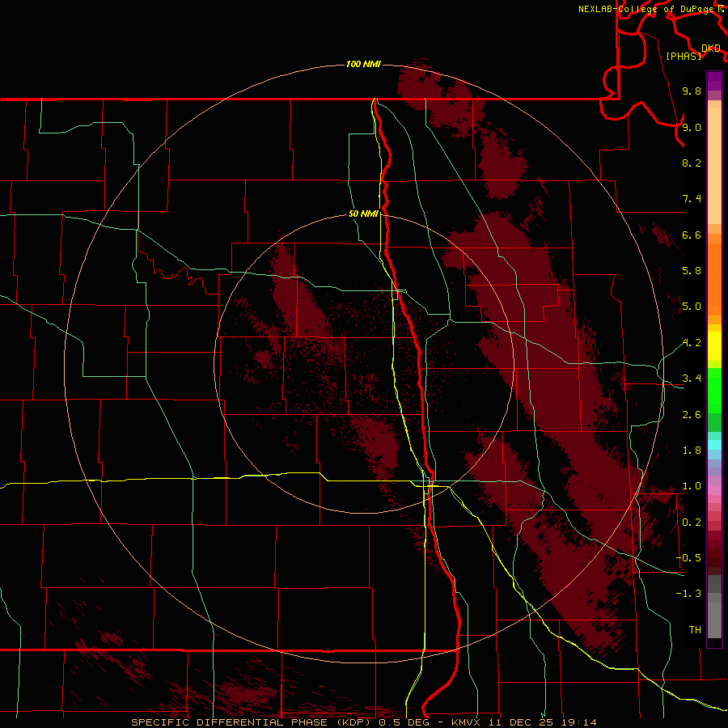
Task: Select the -0.5 color scale value
Action: [x=688, y=558]
